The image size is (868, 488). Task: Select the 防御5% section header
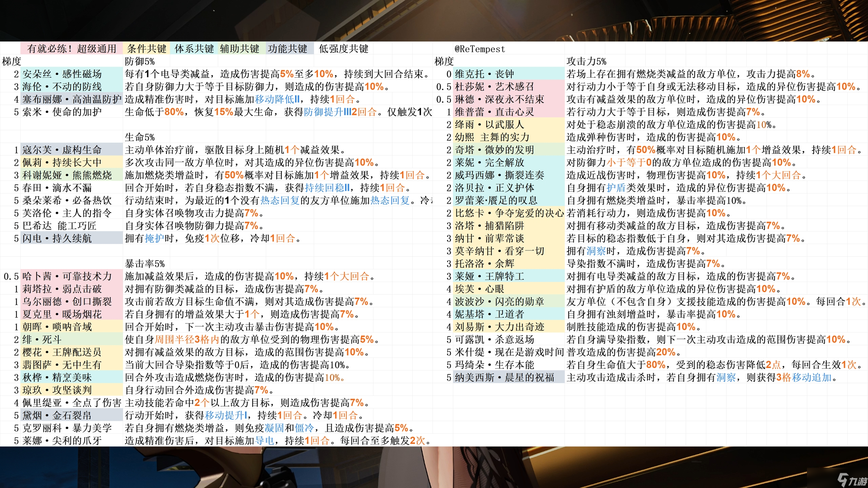click(x=139, y=61)
